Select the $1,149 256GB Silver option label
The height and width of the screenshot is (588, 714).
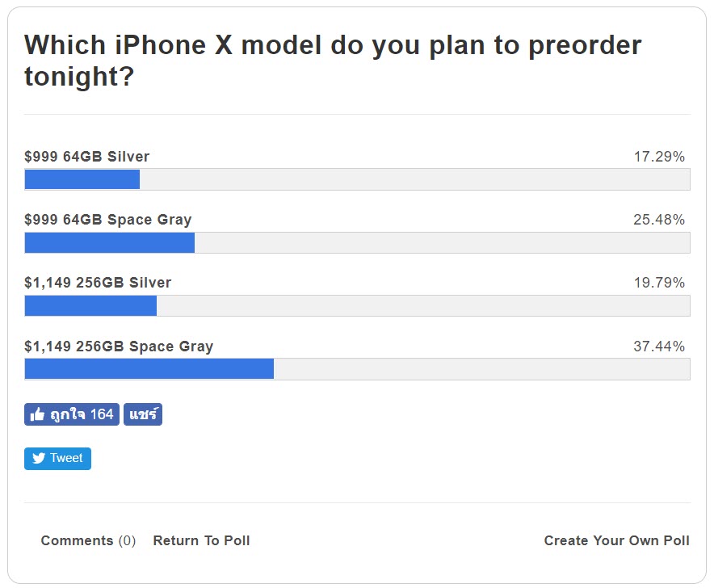click(x=99, y=283)
